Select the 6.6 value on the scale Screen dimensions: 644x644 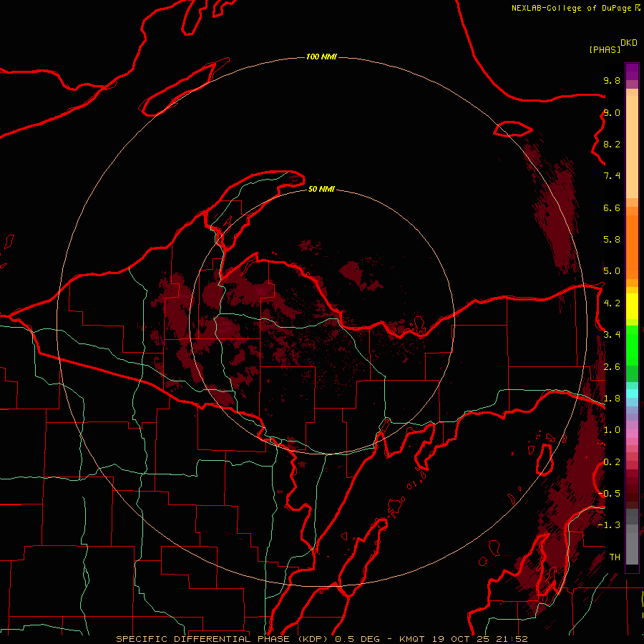click(612, 208)
